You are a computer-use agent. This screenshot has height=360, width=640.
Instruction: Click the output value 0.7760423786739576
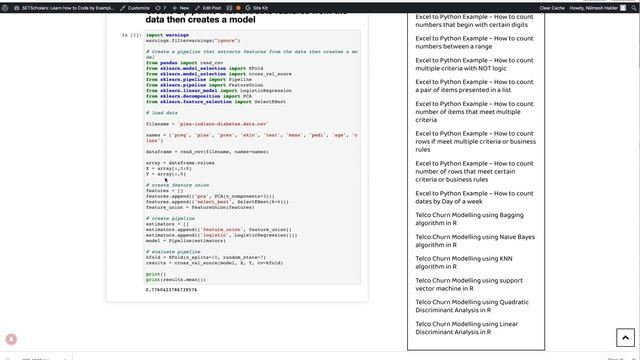(x=171, y=290)
